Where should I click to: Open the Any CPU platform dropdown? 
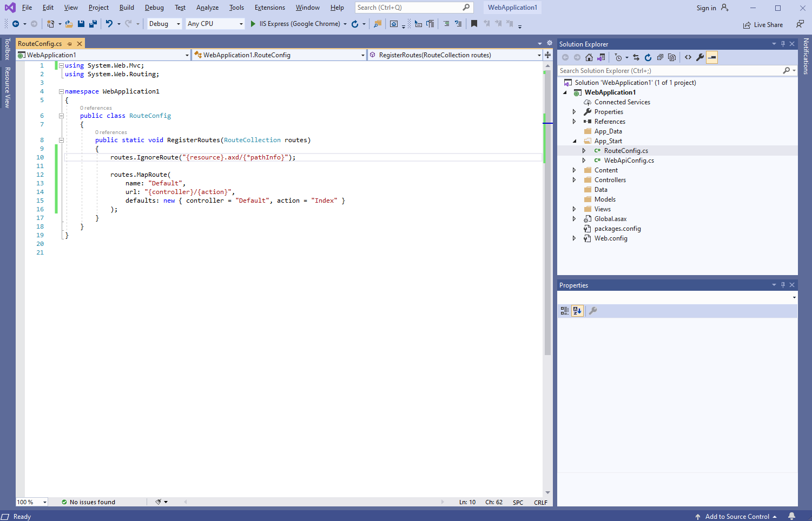(x=215, y=24)
